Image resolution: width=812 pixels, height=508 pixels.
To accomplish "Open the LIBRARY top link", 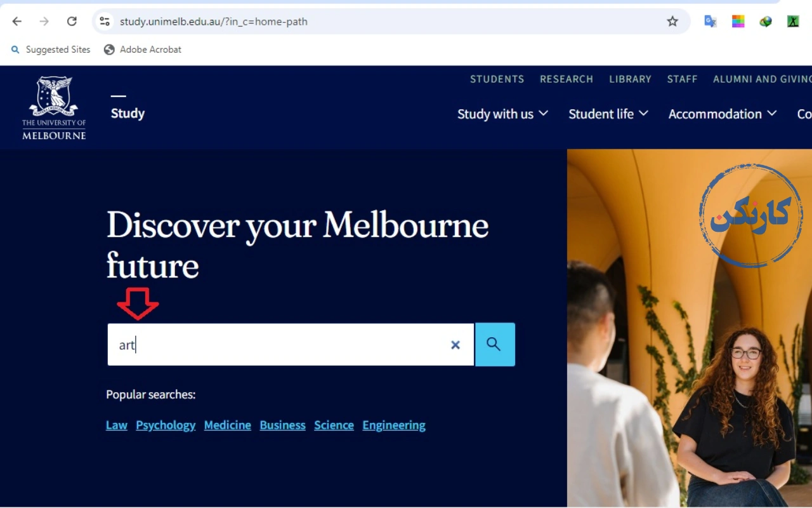I will (x=630, y=79).
